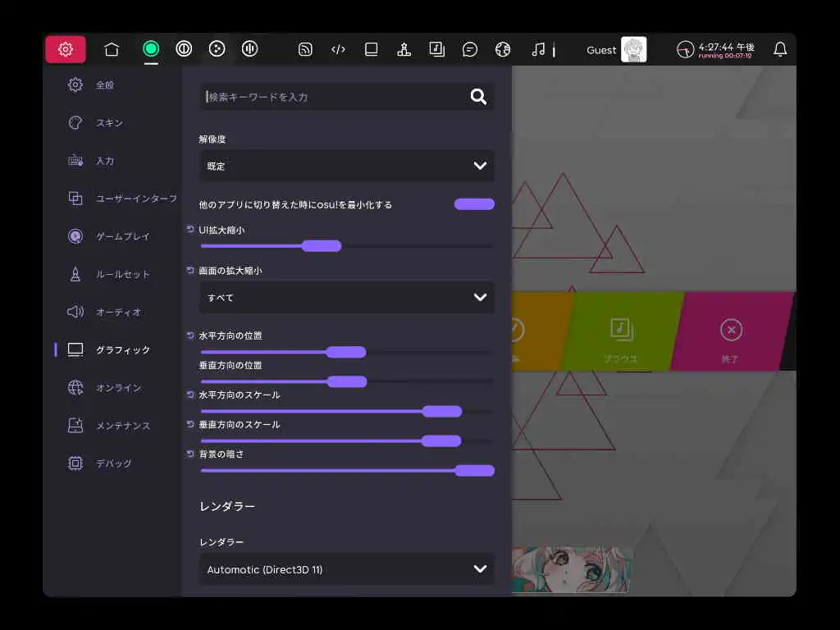Click the 垂直方向の位置 slider handle
840x630 pixels.
point(347,381)
